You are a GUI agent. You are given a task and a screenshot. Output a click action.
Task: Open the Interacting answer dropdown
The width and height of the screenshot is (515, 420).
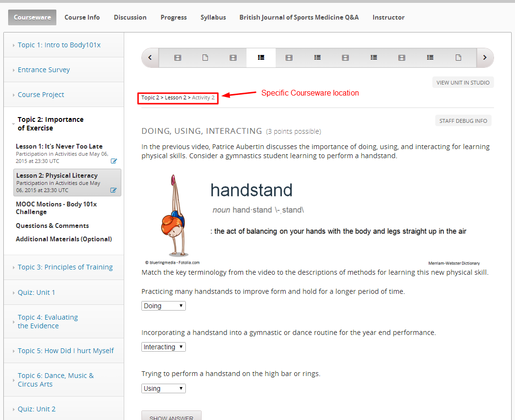point(163,347)
